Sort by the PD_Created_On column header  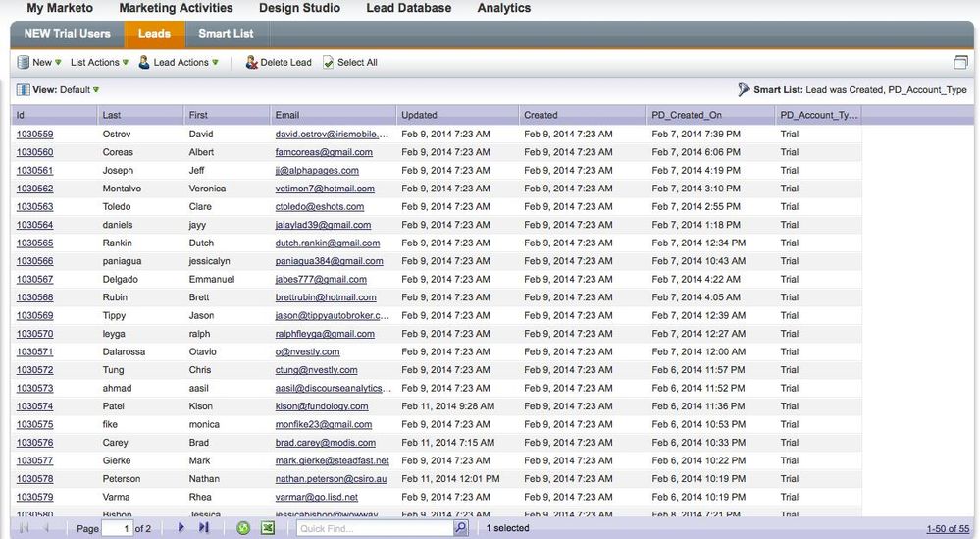click(686, 115)
